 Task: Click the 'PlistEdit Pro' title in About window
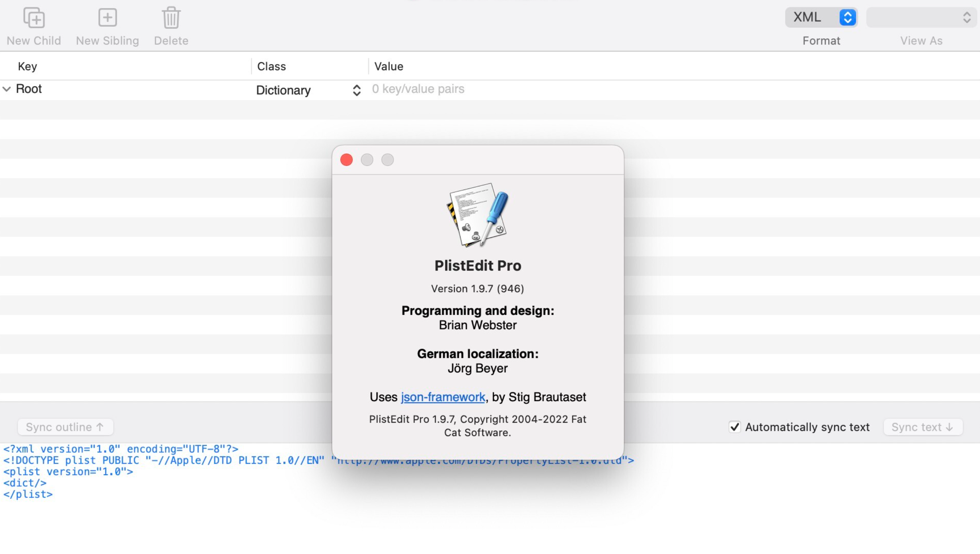pyautogui.click(x=478, y=266)
